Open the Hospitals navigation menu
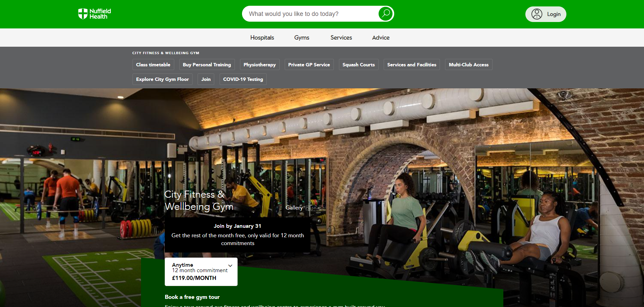 [262, 37]
